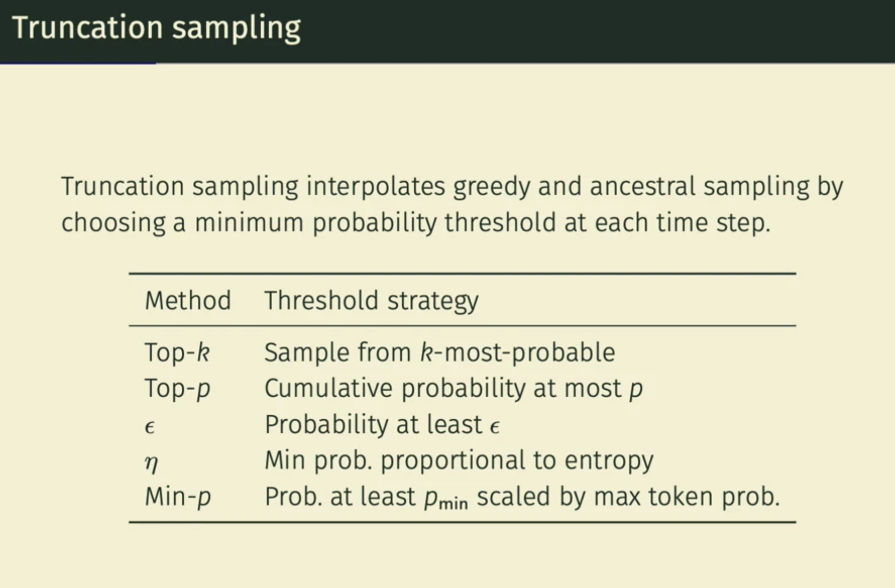The height and width of the screenshot is (588, 895).
Task: Click the epsilon symbol in the Method column
Action: 150,427
